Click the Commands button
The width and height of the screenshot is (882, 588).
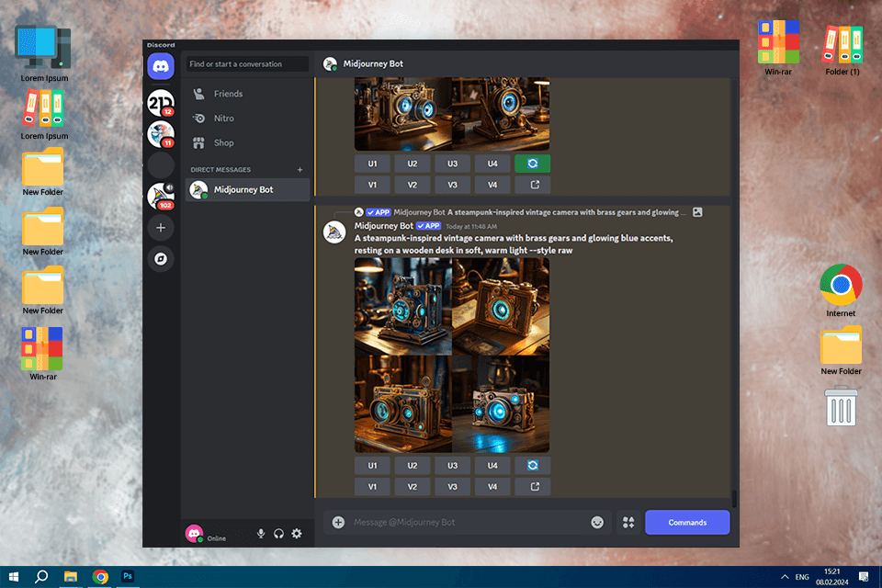pos(687,522)
